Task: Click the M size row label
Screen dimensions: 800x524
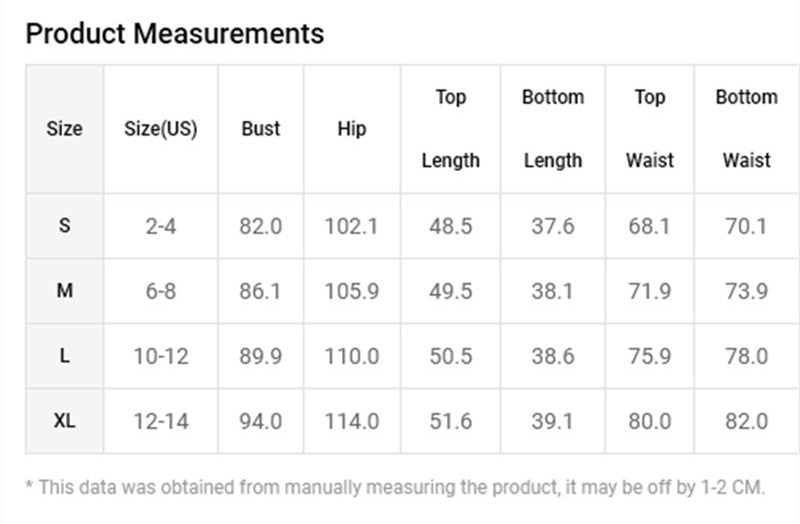Action: [64, 291]
